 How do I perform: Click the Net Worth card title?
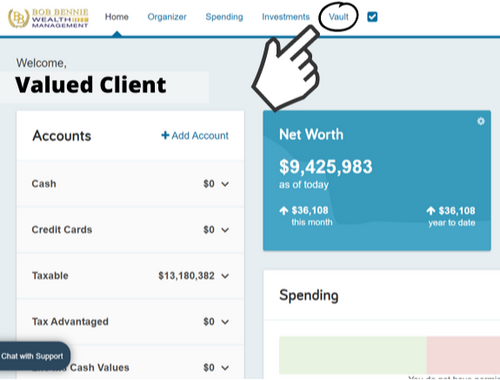311,135
